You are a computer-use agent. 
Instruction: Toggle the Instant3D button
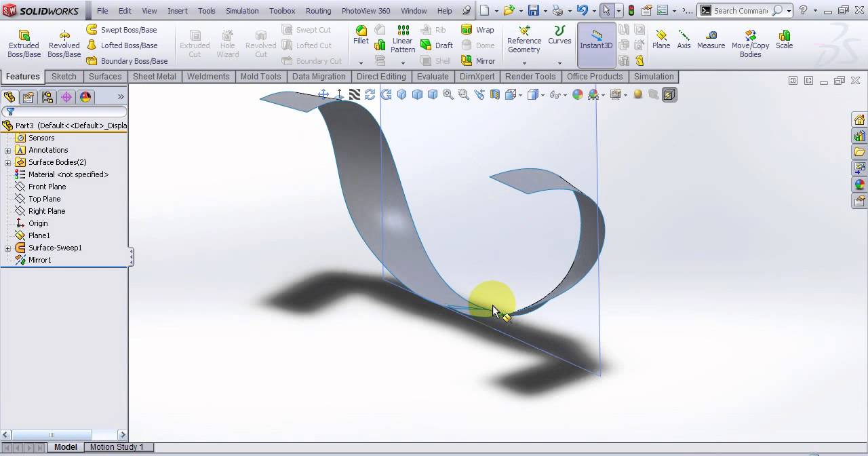click(x=596, y=41)
